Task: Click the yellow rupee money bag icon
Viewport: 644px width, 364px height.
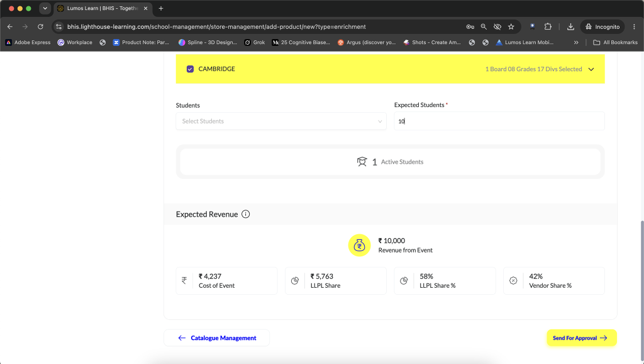Action: (x=359, y=245)
